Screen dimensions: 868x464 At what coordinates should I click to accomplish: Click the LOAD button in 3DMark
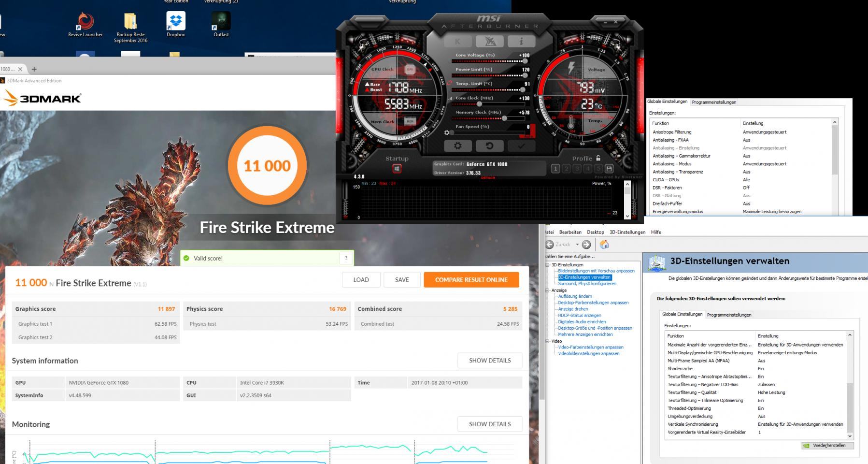coord(361,280)
